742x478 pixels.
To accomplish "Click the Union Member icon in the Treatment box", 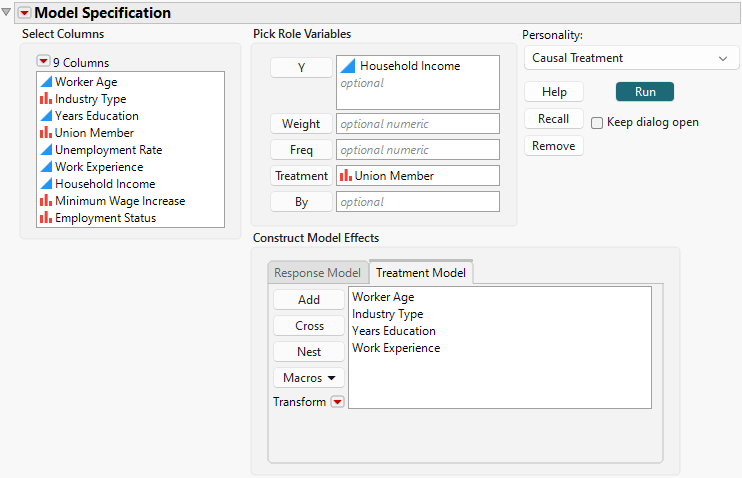I will tap(346, 176).
